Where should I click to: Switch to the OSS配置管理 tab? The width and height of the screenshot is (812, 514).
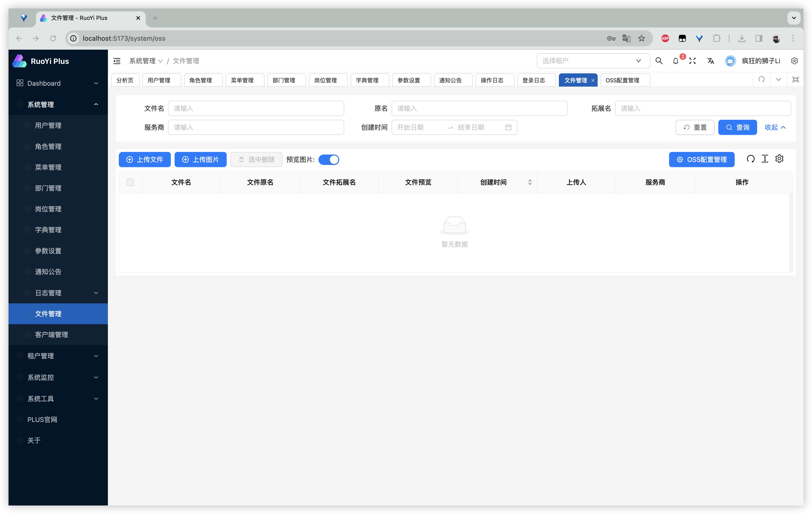pyautogui.click(x=622, y=80)
